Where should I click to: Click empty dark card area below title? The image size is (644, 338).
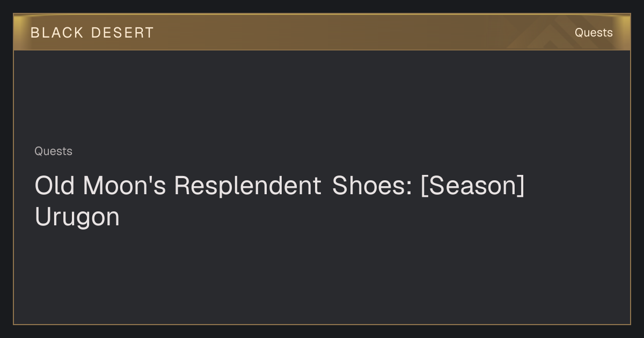pos(322,276)
